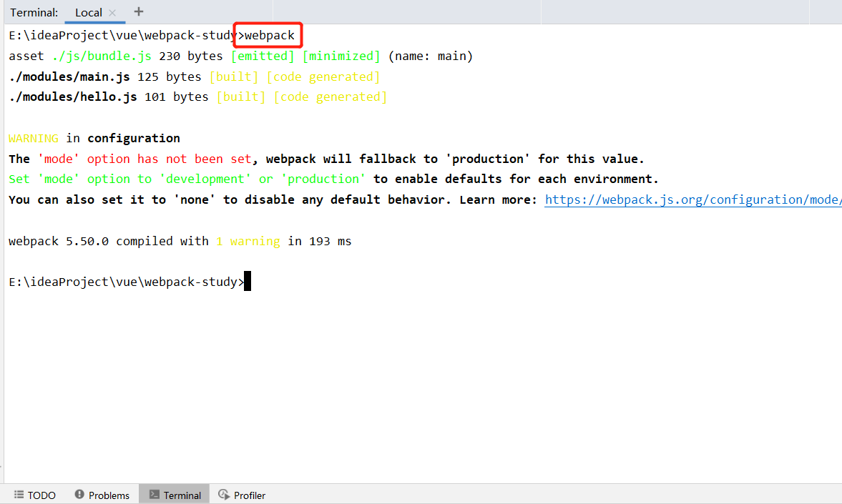Screen dimensions: 842x504
Task: Click the ./js/bundle.js asset path
Action: tap(101, 56)
